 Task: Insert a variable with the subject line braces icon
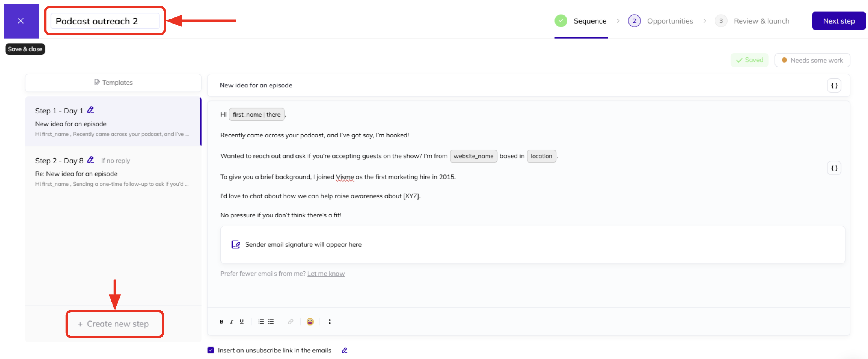point(834,85)
